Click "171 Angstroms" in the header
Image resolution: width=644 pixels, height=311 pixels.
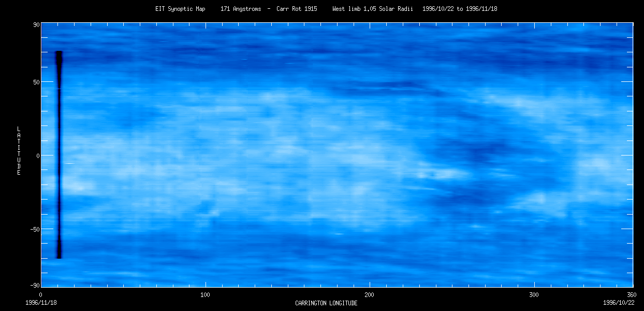coord(241,9)
